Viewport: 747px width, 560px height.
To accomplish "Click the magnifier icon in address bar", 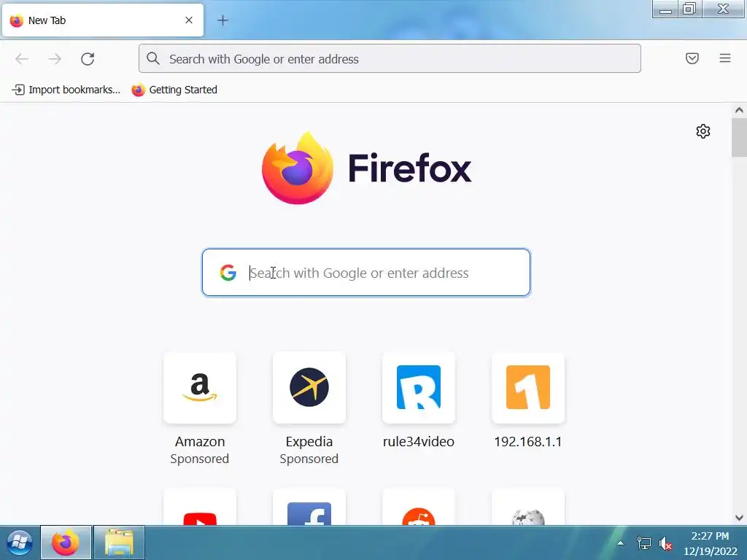I will (x=153, y=58).
